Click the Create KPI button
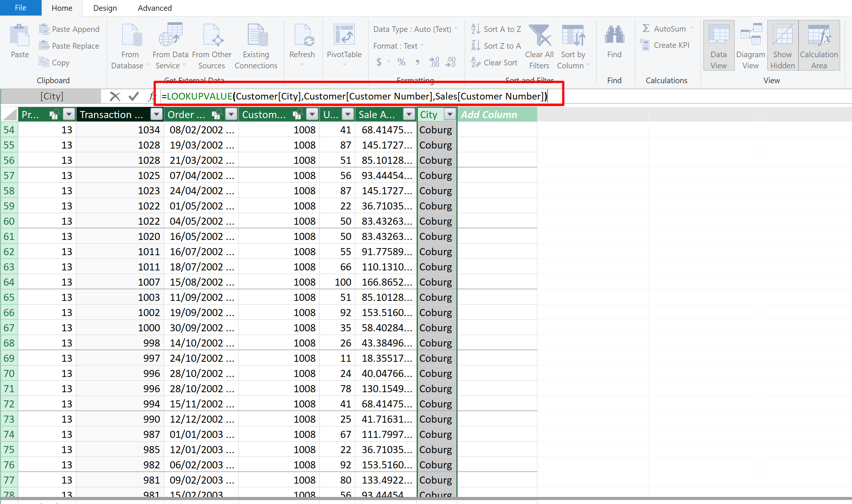This screenshot has height=504, width=852. [666, 45]
